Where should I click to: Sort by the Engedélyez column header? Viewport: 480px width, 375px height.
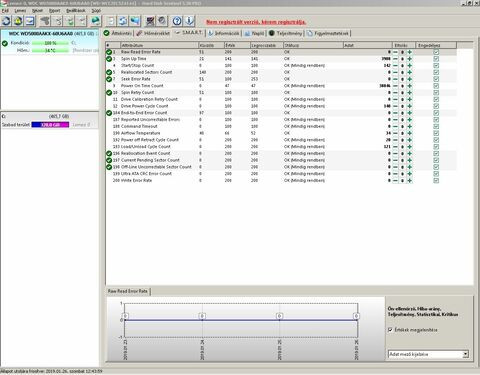point(436,45)
